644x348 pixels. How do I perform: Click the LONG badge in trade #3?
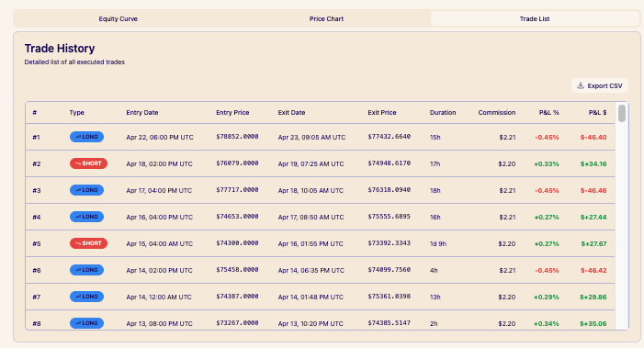(86, 190)
